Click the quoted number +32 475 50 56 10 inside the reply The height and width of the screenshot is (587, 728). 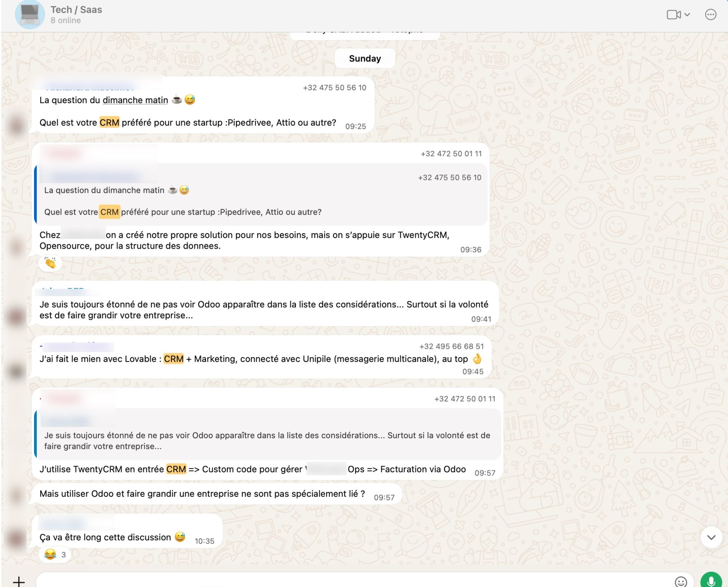click(x=450, y=177)
